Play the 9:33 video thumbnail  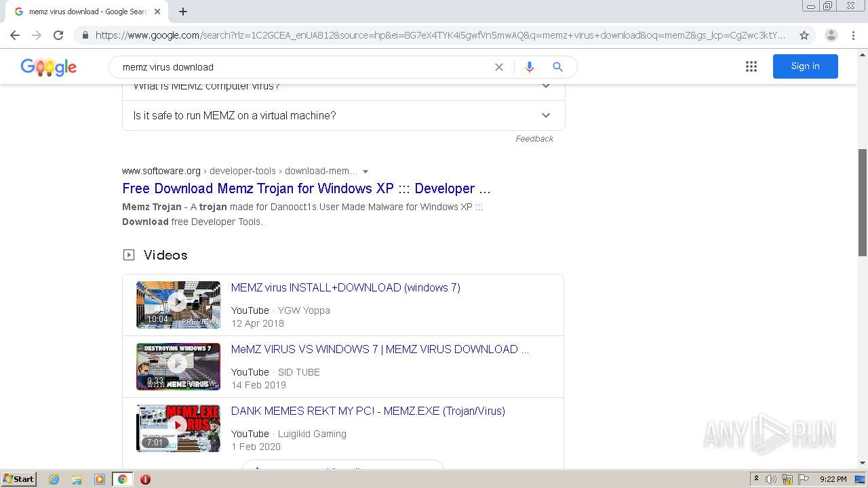click(178, 366)
